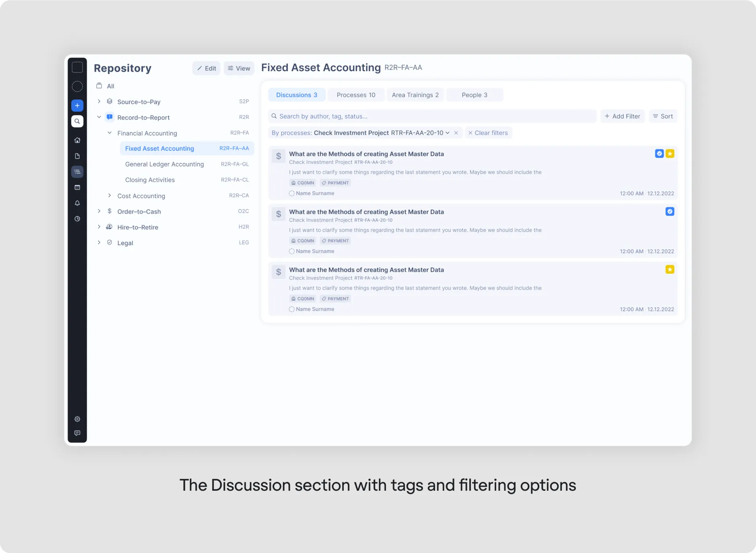Viewport: 756px width, 553px height.
Task: Open the View options button
Action: pos(239,68)
